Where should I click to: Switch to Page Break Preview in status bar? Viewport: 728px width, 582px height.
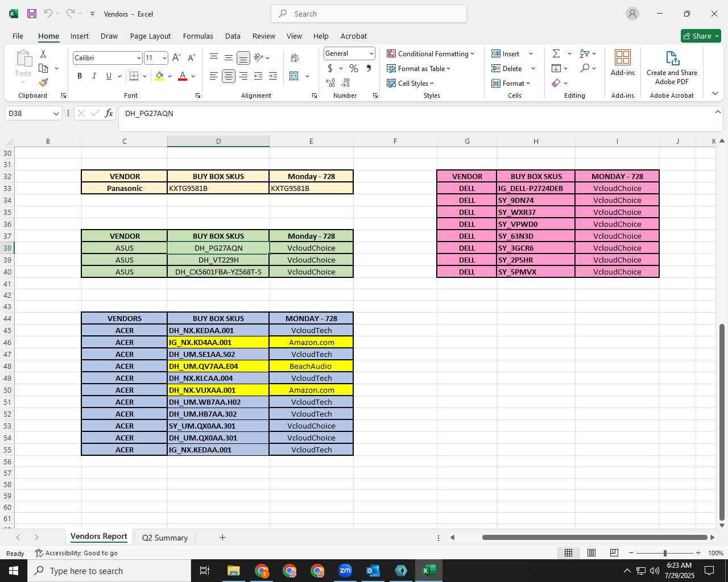click(614, 553)
